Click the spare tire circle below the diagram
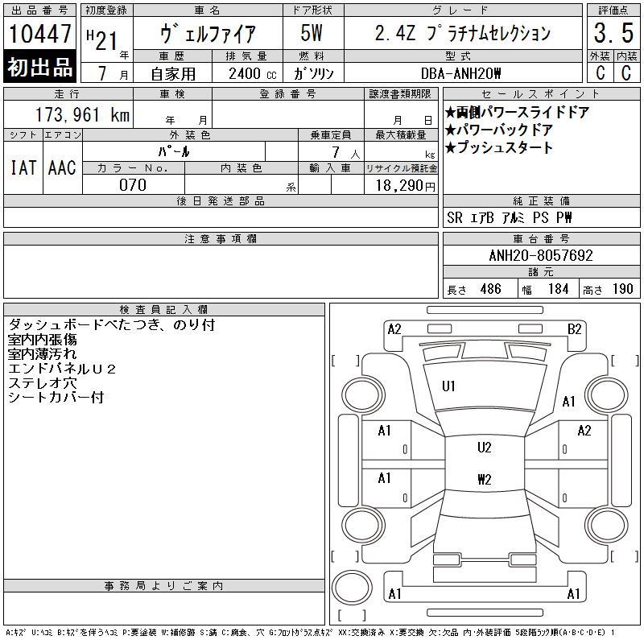The width and height of the screenshot is (644, 644). point(352,588)
